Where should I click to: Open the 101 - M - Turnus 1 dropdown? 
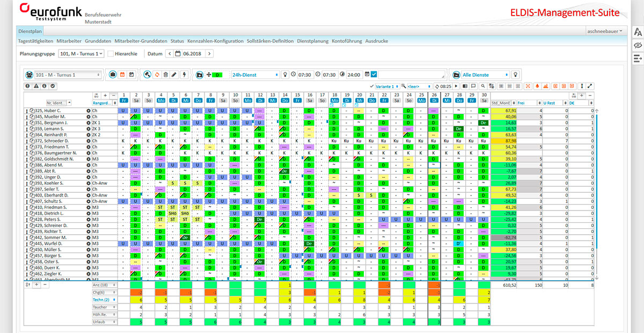click(68, 75)
